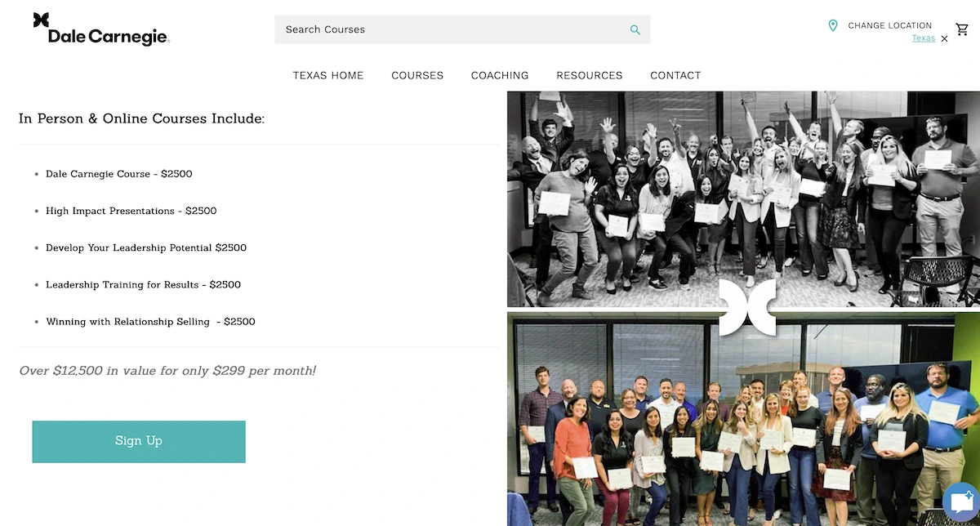Open the Courses menu item

tap(417, 75)
